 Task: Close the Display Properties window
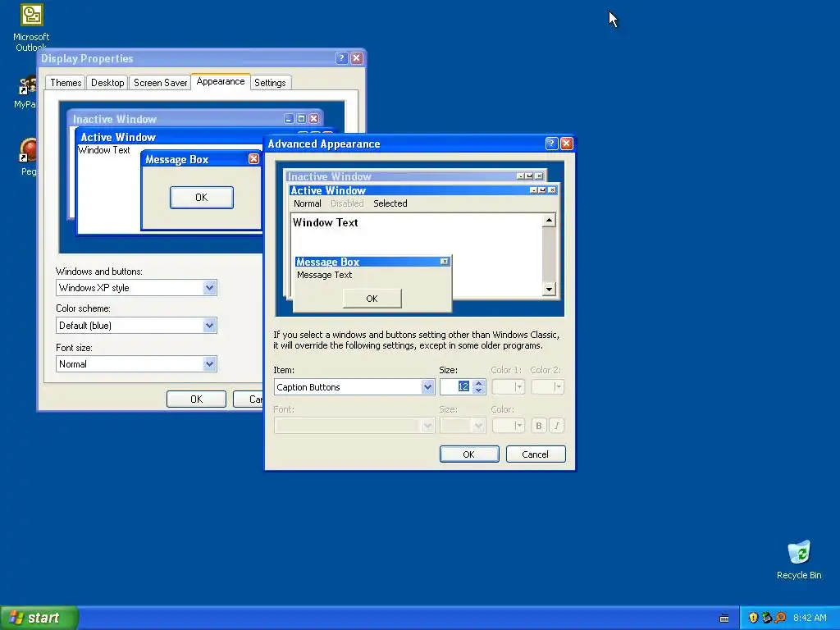[357, 58]
